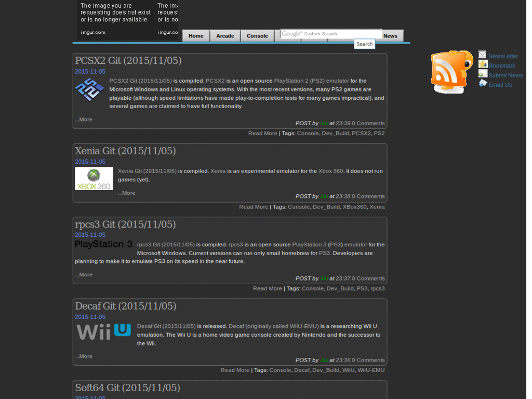Click the Bookmark star icon
Screen dimensions: 532x399
pos(483,64)
